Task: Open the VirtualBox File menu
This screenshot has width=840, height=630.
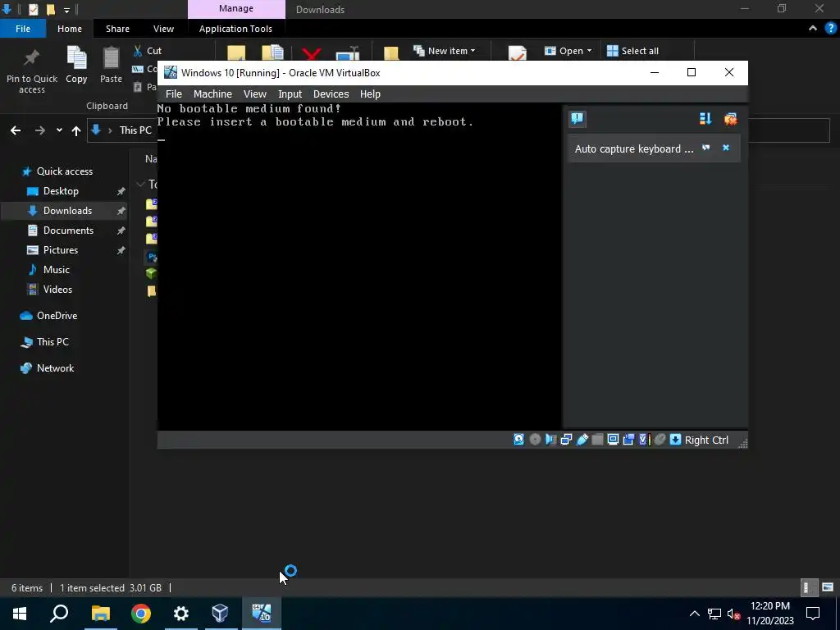Action: pyautogui.click(x=174, y=94)
